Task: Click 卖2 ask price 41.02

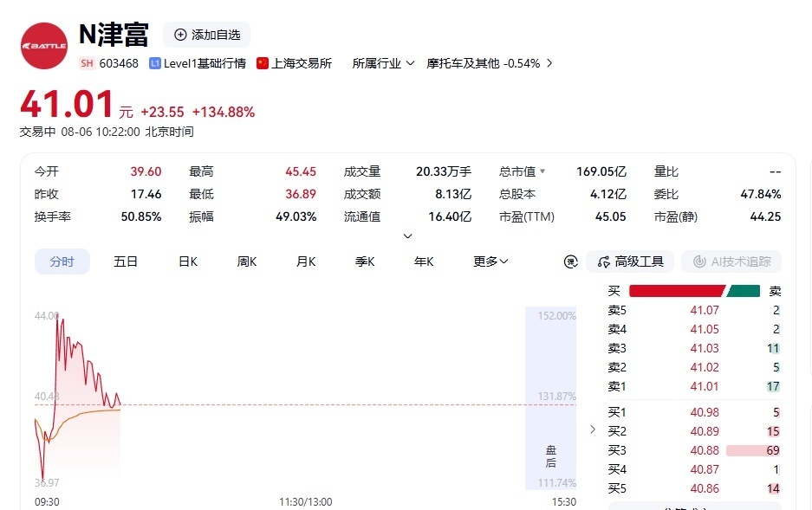Action: pos(705,368)
